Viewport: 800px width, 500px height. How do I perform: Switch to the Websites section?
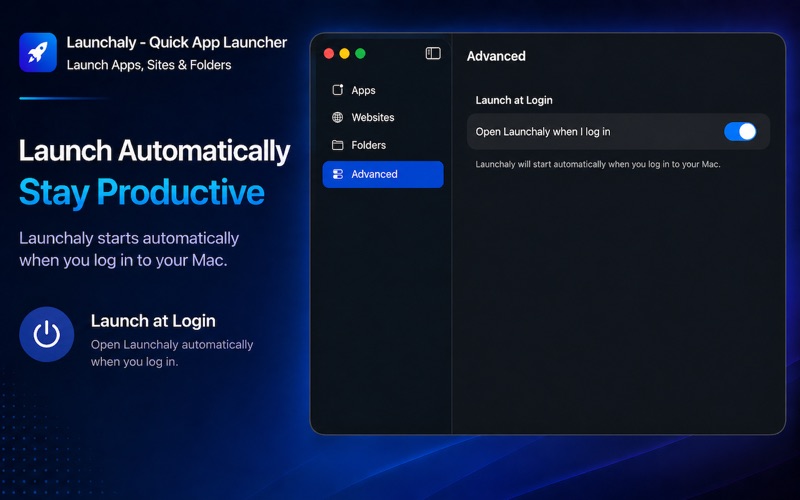click(383, 117)
